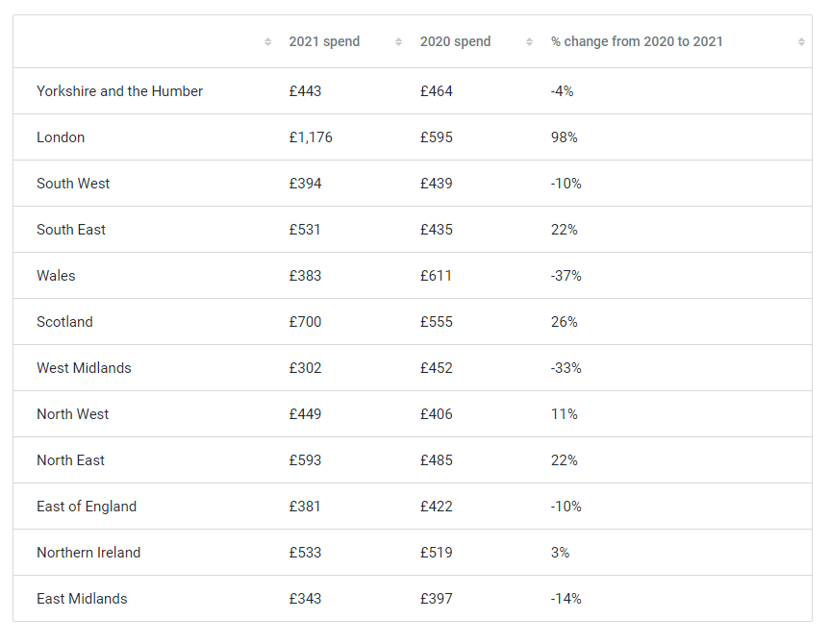Select the East of England row label

pos(87,507)
